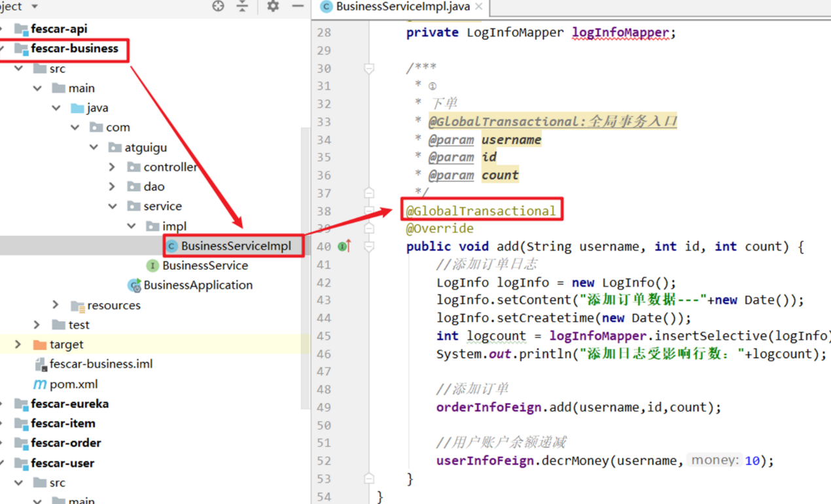Click the Project panel vertical scrollbar

pyautogui.click(x=305, y=268)
